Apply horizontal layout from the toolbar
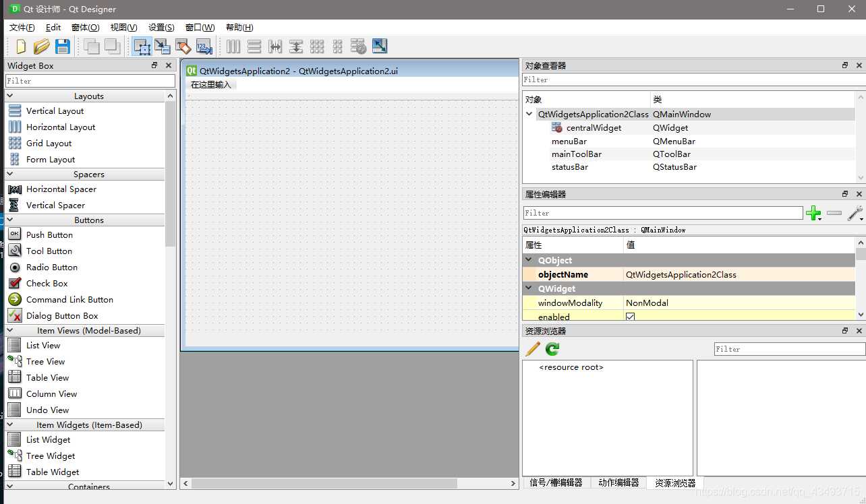866x504 pixels. [x=233, y=46]
